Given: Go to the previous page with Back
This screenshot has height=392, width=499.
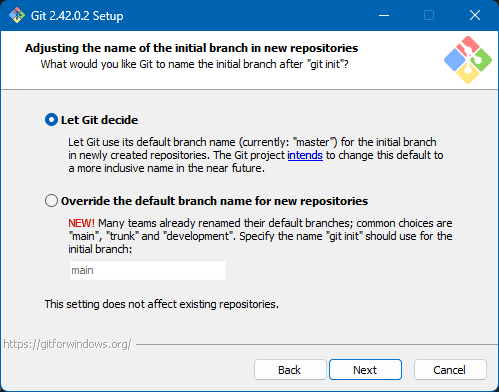Looking at the screenshot, I should coord(290,370).
